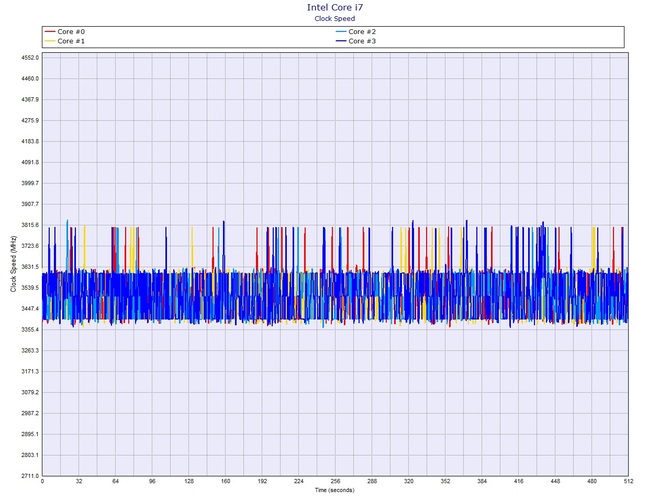The image size is (670, 502).
Task: Click the yellow Core #1 color line
Action: (50, 41)
